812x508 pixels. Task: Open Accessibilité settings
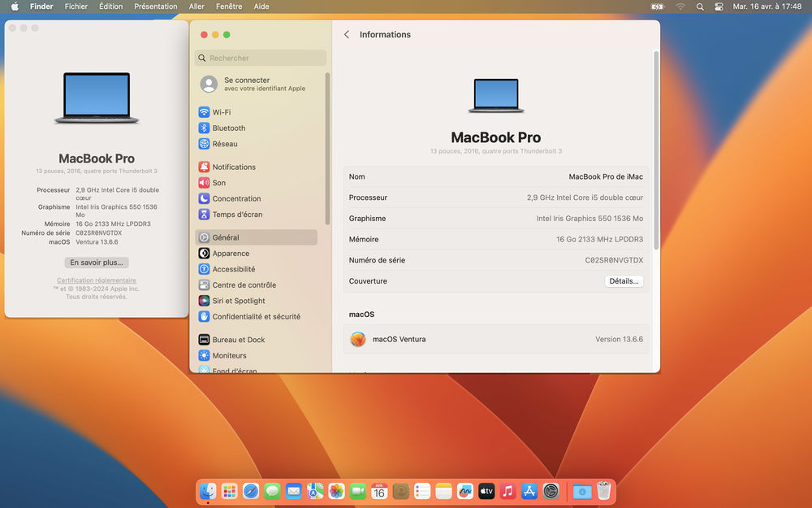click(x=233, y=269)
